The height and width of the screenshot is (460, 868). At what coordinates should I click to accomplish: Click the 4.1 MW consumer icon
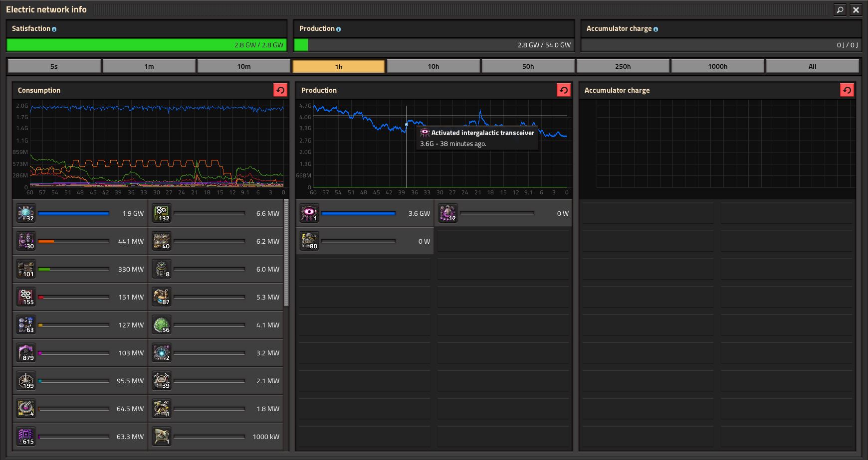point(161,325)
